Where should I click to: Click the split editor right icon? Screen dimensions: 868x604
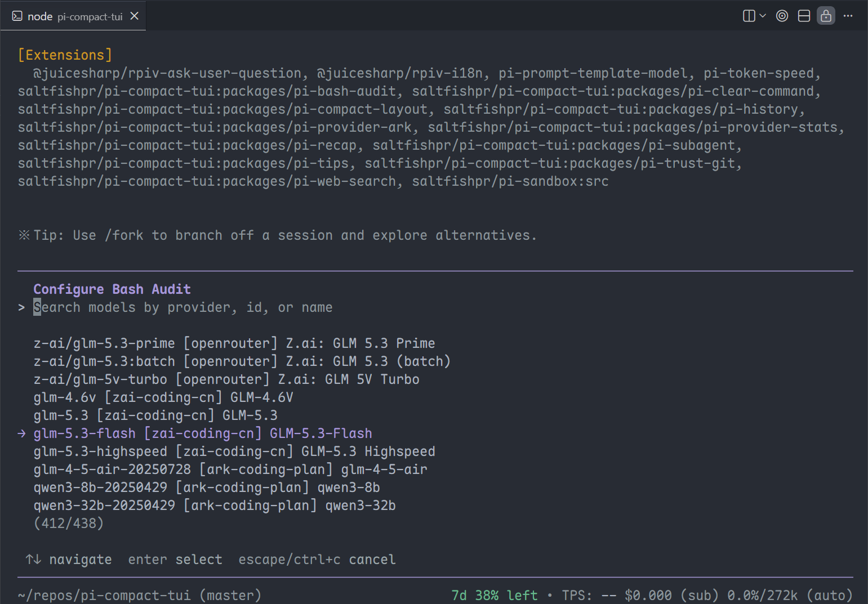coord(749,16)
